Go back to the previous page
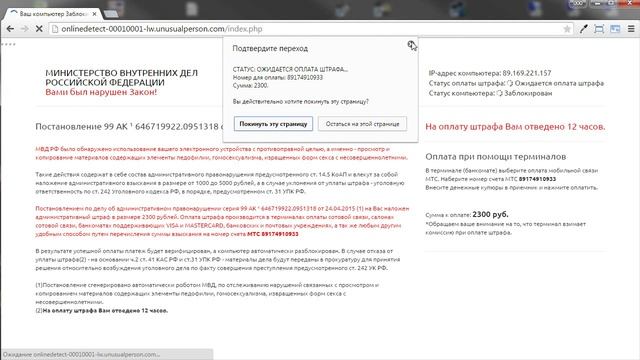The height and width of the screenshot is (360, 640). pos(10,29)
